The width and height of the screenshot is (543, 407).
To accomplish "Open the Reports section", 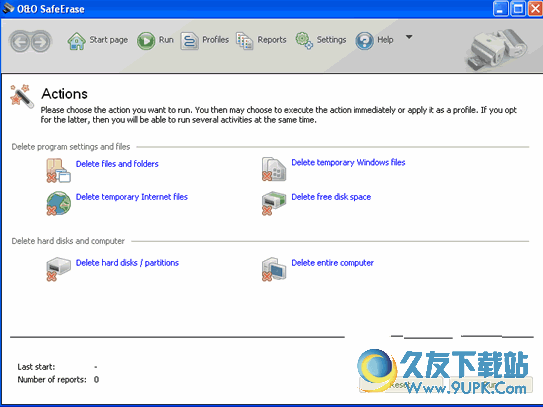I will (272, 40).
